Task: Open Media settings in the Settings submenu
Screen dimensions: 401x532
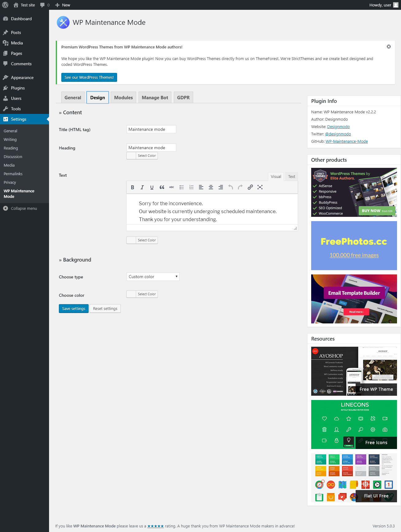Action: [9, 165]
